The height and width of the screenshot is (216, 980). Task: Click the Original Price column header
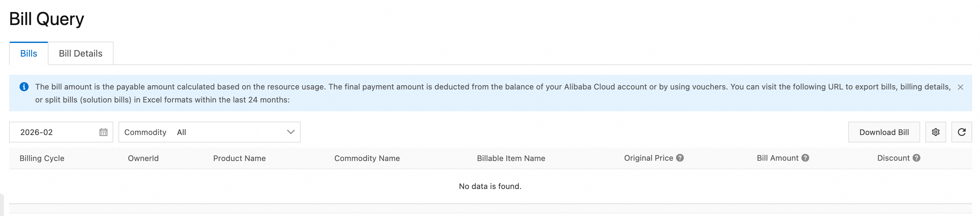click(x=648, y=158)
